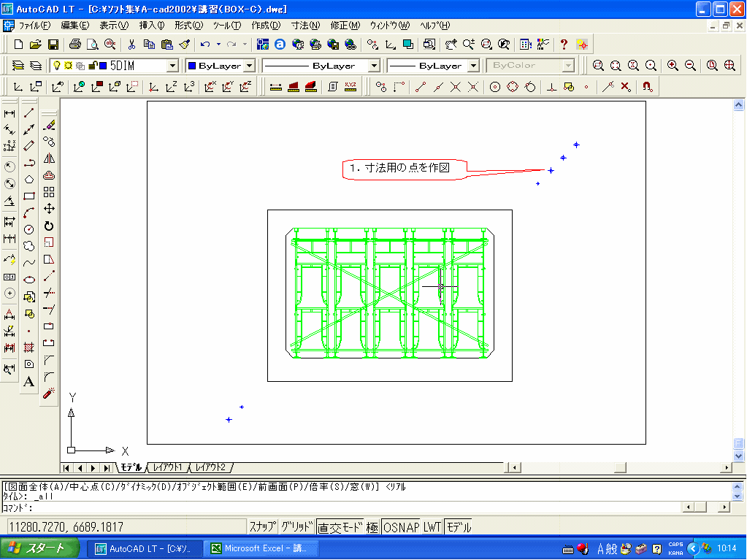
Task: Select the Text tool letter A icon
Action: [29, 381]
